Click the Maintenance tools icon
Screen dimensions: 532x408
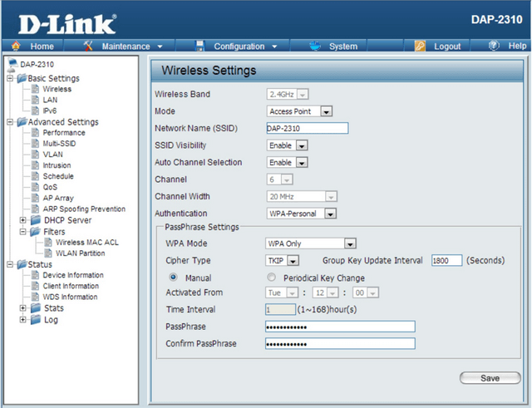[89, 47]
